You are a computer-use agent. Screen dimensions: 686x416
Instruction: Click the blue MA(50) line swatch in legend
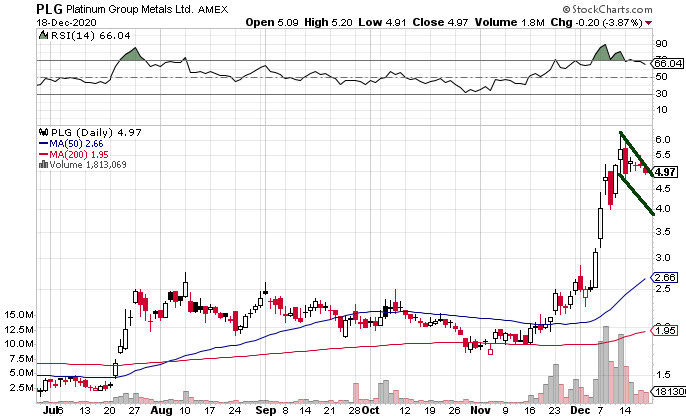click(x=43, y=143)
